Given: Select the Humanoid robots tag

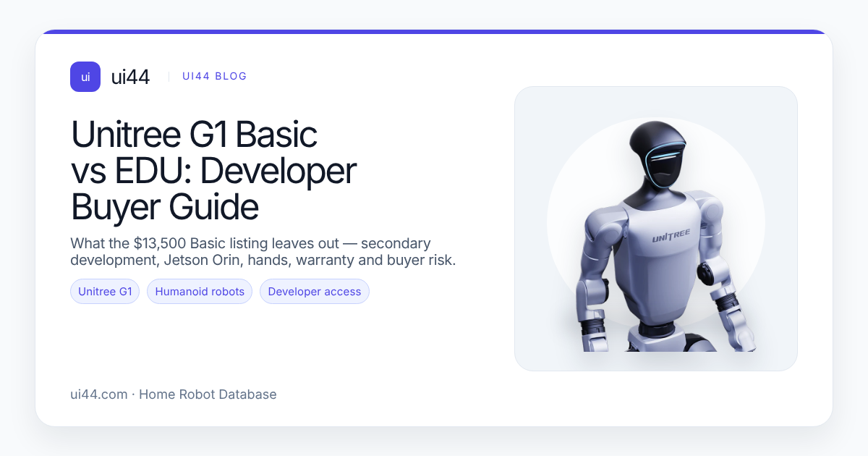Looking at the screenshot, I should point(200,292).
